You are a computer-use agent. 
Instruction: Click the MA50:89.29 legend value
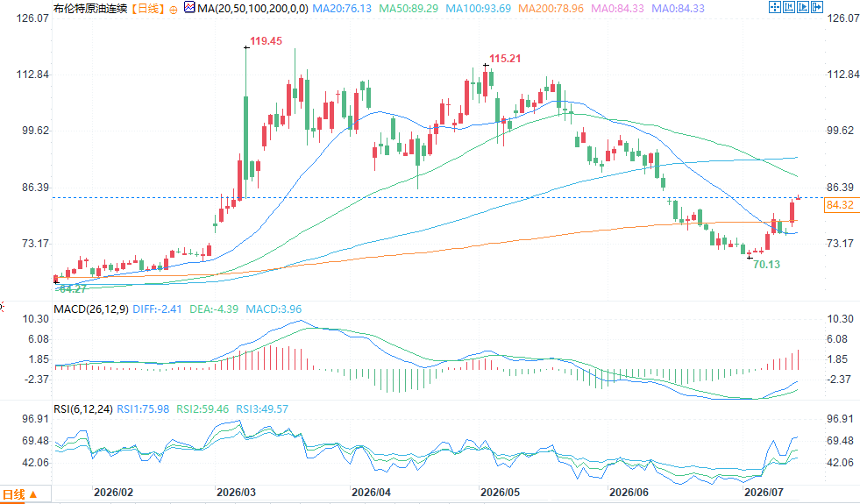(x=409, y=8)
